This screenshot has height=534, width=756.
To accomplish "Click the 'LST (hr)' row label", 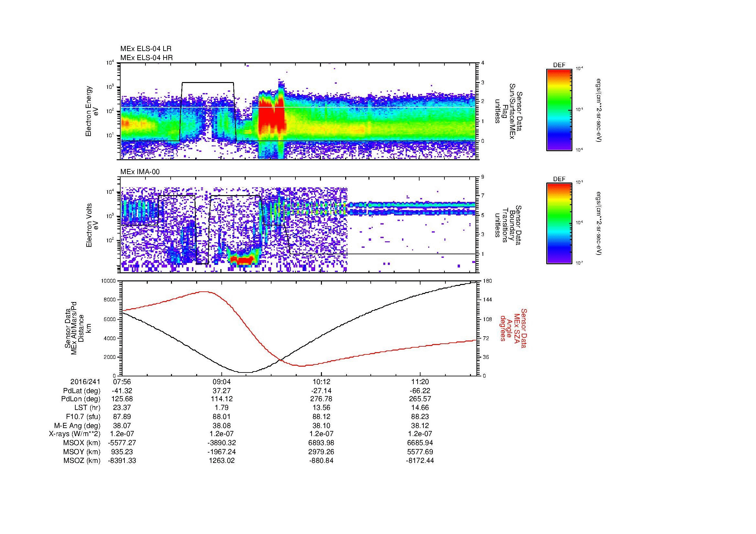I will (x=87, y=408).
